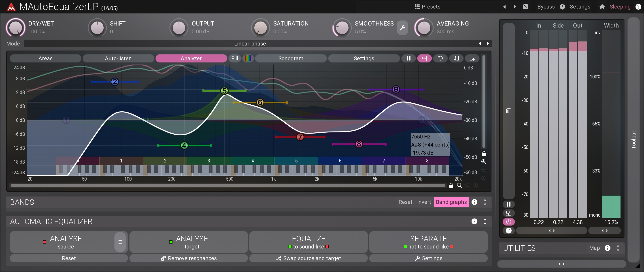This screenshot has width=644, height=272.
Task: Expand the UTILITIES panel arrows
Action: coord(618,248)
